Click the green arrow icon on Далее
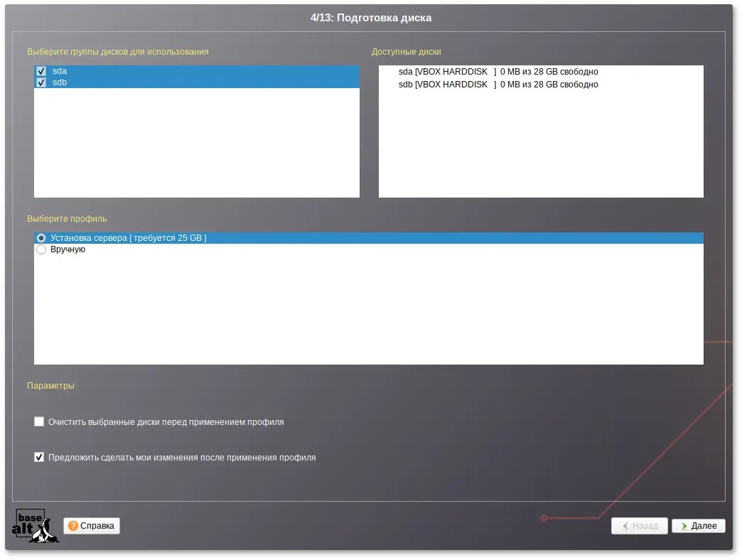This screenshot has width=742, height=560. coord(684,526)
